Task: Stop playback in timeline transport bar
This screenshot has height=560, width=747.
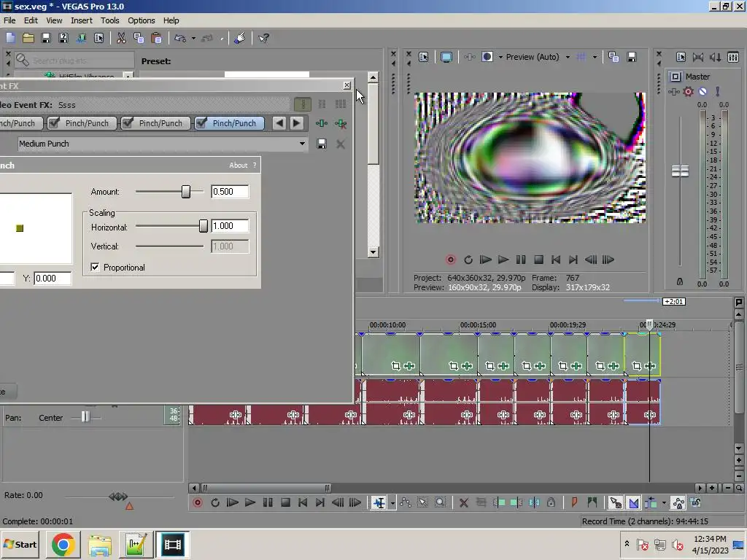Action: coord(285,502)
